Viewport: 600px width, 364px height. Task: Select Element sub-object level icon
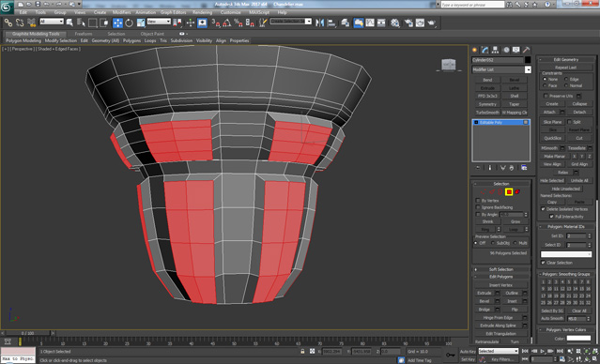click(x=517, y=192)
